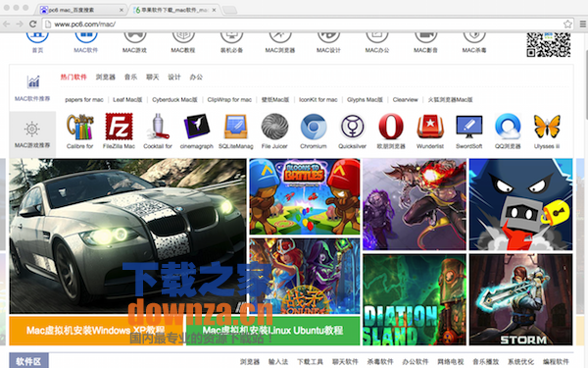The image size is (588, 368).
Task: Switch to the 聊天 sub-tab
Action: [153, 77]
